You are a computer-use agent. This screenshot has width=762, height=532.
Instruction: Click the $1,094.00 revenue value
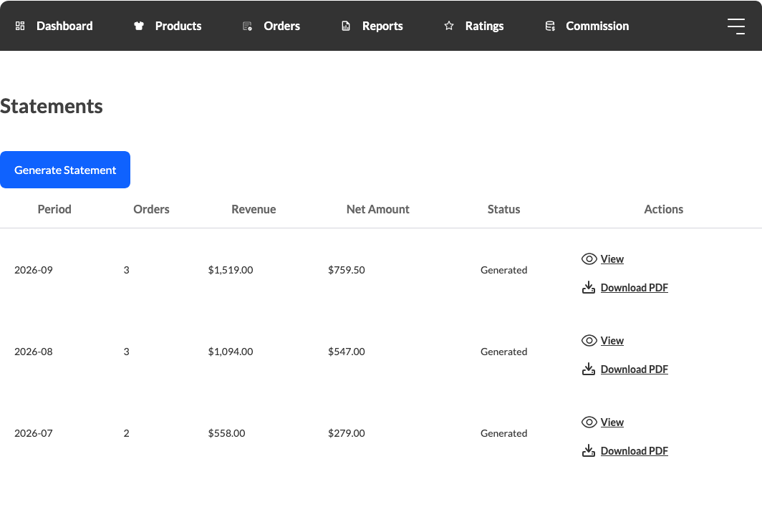(x=231, y=352)
